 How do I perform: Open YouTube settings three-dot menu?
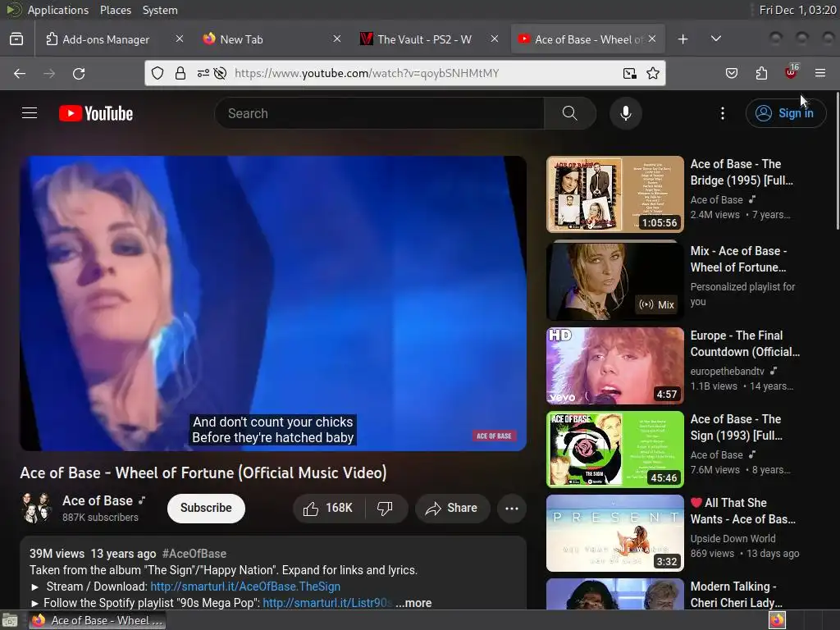point(722,113)
